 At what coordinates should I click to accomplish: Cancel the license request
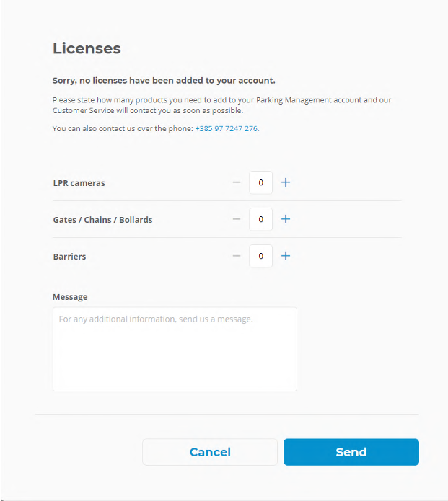click(x=210, y=452)
